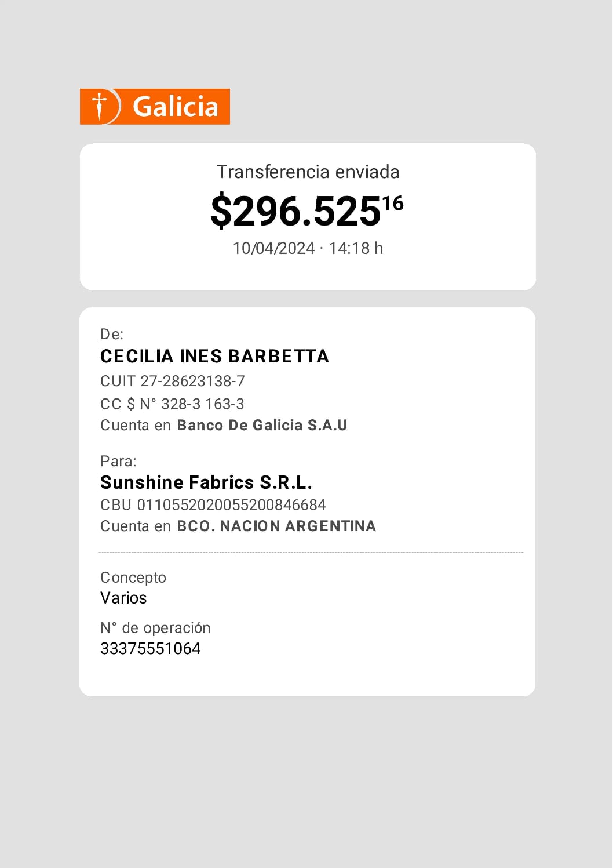
Task: Select the concept value "Varios"
Action: [123, 598]
